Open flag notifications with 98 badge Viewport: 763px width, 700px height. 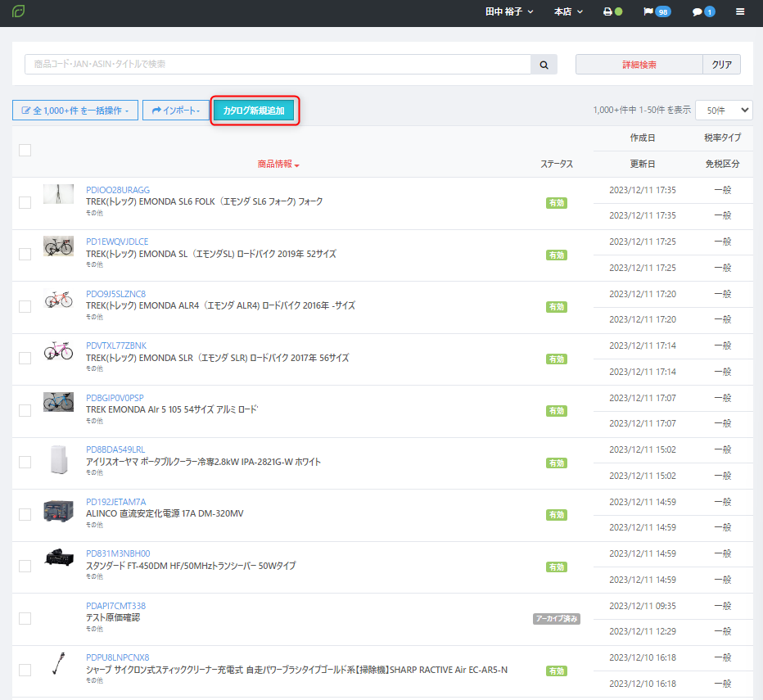[657, 12]
